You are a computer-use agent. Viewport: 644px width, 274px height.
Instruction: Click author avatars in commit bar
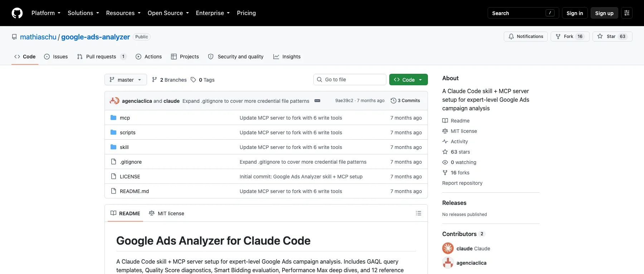pos(114,101)
